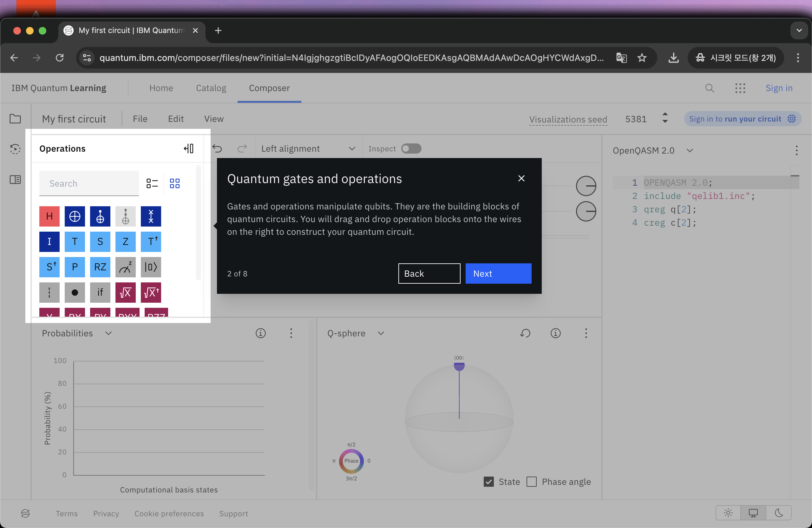Select the control modifier dot
This screenshot has height=528, width=812.
(x=75, y=293)
